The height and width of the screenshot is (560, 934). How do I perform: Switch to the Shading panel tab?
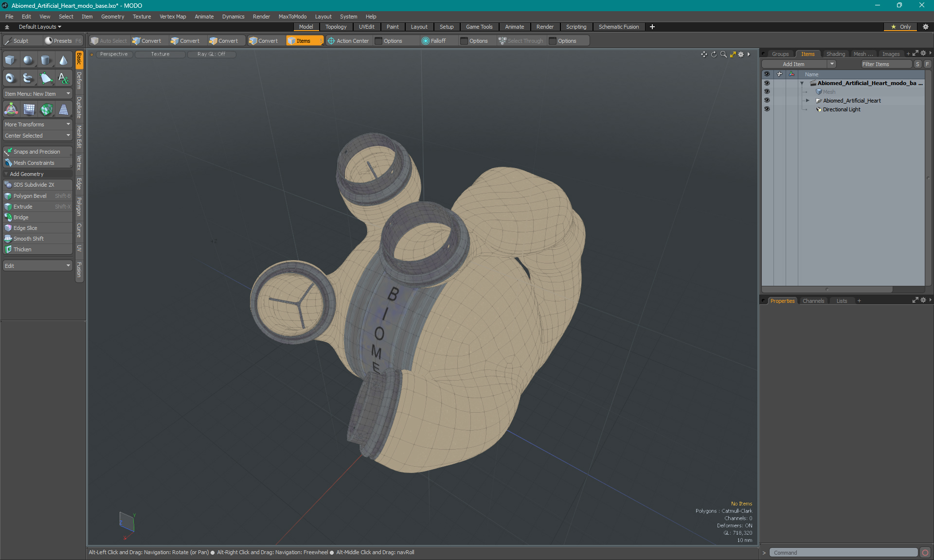point(835,54)
